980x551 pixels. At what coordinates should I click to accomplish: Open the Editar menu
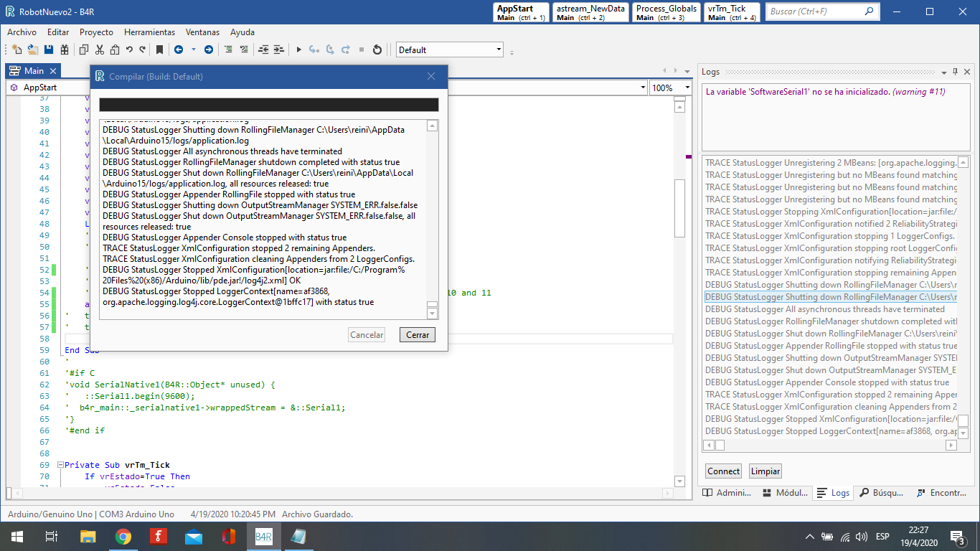pyautogui.click(x=58, y=32)
